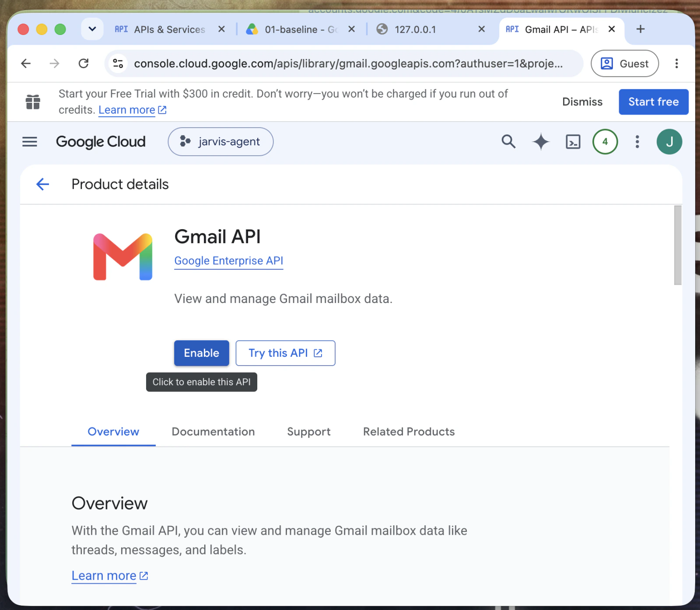Open the Support tab
Image resolution: width=700 pixels, height=610 pixels.
pos(309,432)
